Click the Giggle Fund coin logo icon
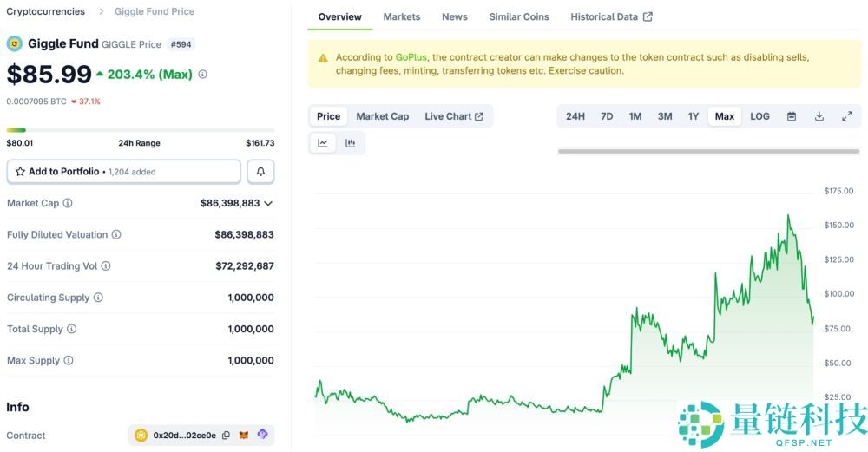Screen dimensions: 868x452 [x=15, y=43]
